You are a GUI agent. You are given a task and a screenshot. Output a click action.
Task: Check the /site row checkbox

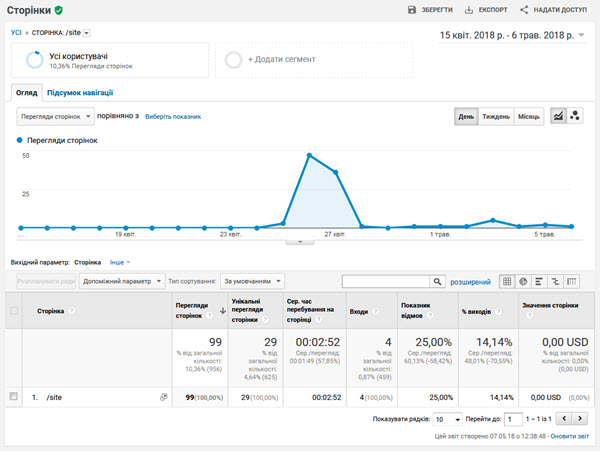tap(13, 396)
